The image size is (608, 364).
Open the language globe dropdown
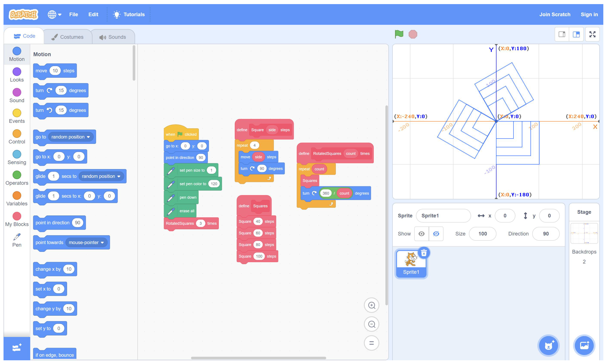coord(54,14)
